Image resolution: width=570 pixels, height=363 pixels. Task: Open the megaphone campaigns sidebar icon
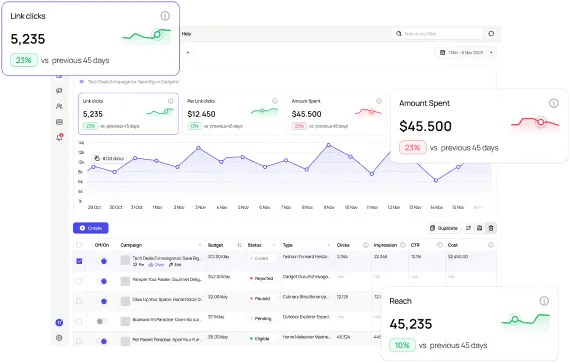[59, 91]
